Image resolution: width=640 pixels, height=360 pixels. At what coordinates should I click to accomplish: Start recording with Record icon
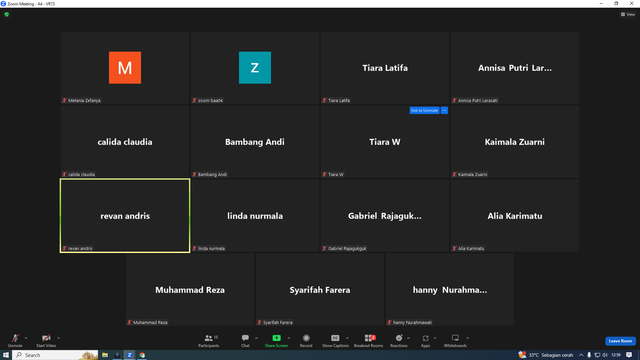(306, 338)
